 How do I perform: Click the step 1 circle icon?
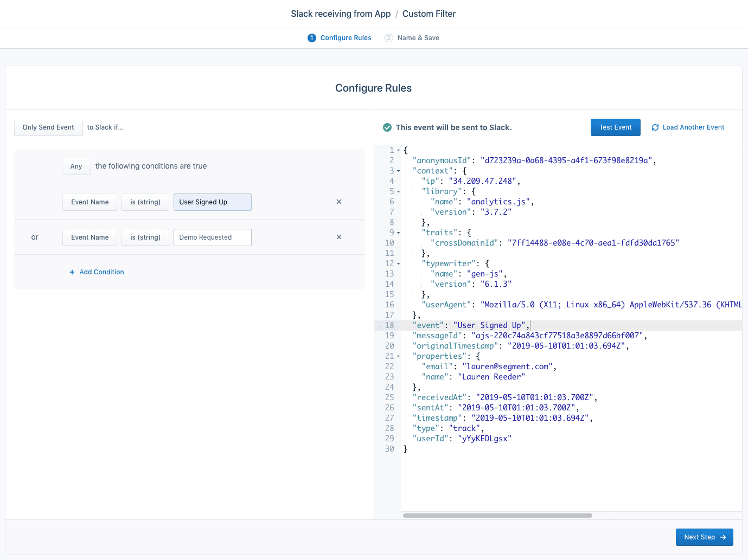pyautogui.click(x=312, y=38)
